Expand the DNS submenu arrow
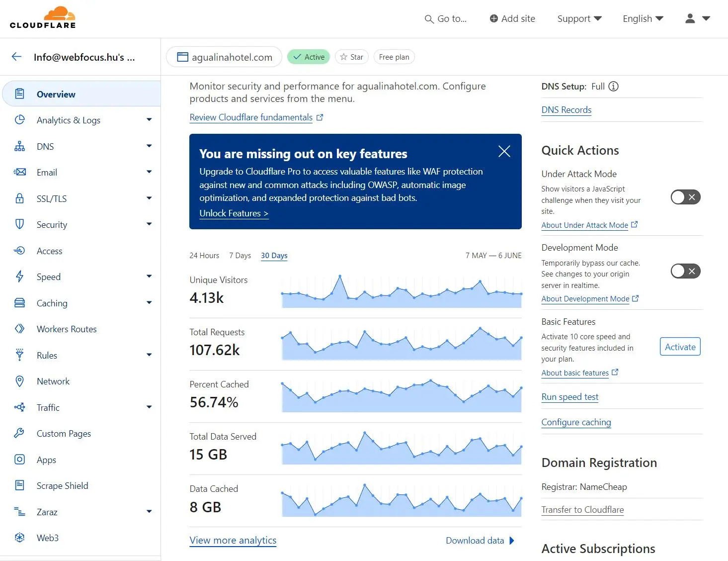The image size is (728, 561). (x=149, y=146)
